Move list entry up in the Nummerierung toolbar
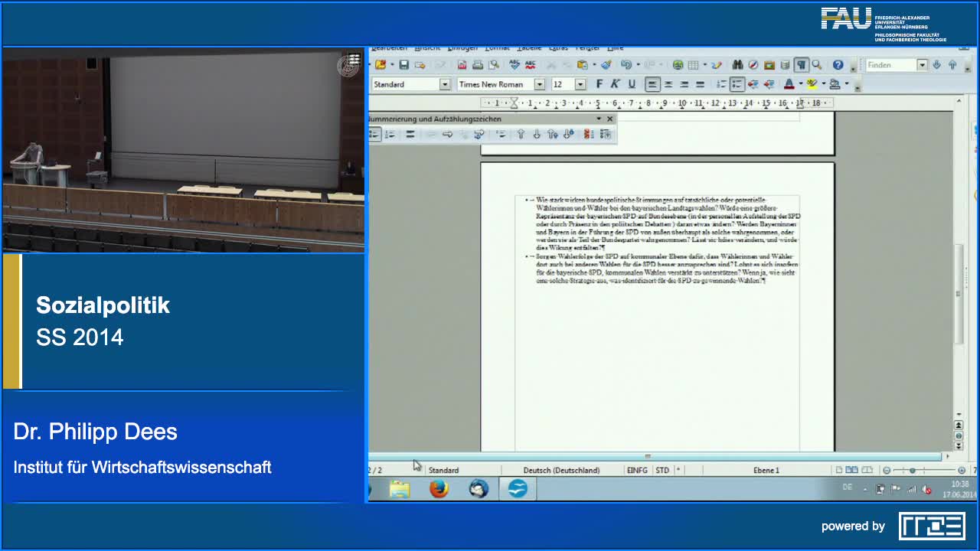The image size is (980, 551). tap(521, 134)
